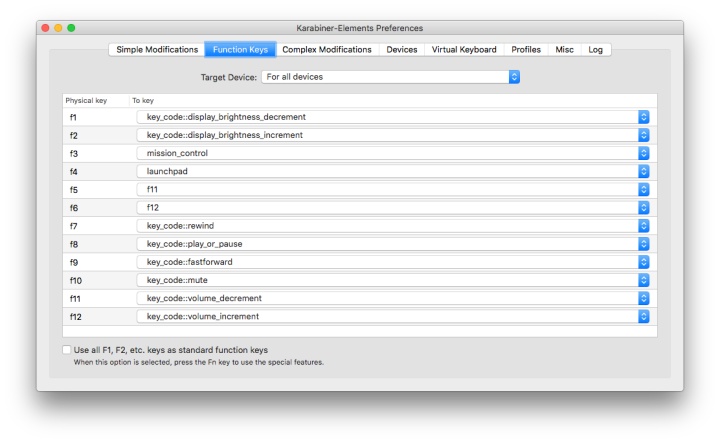Select the f12 physical key label in first column
The height and width of the screenshot is (443, 720).
[x=76, y=317]
